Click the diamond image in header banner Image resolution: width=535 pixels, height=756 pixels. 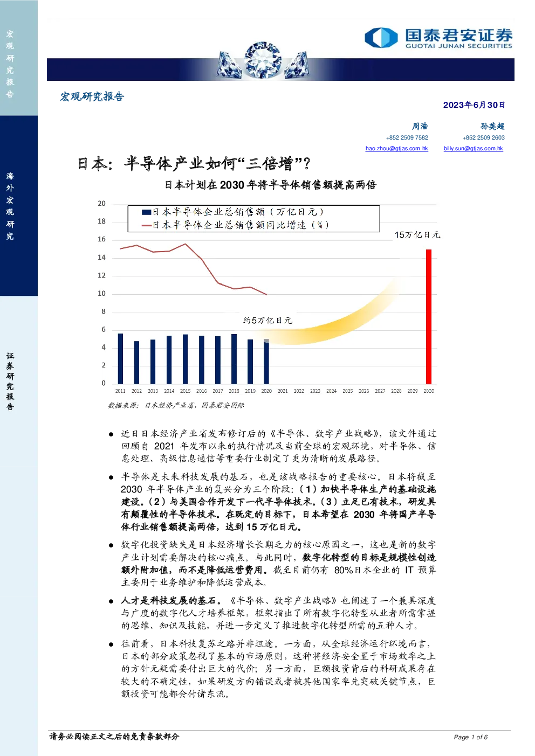pyautogui.click(x=263, y=61)
